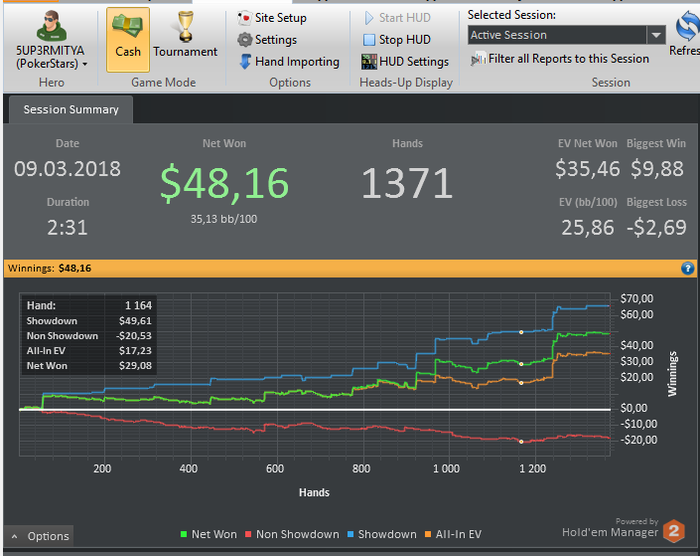This screenshot has width=700, height=556.
Task: Open the Settings gear option
Action: click(x=267, y=40)
